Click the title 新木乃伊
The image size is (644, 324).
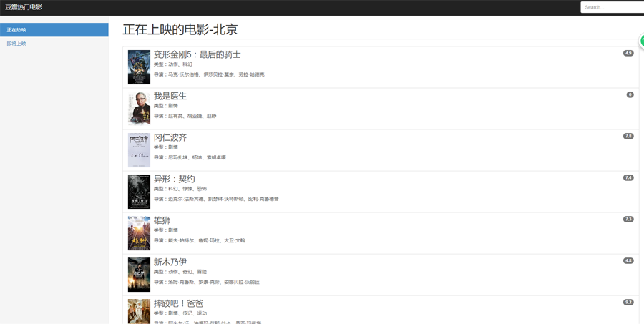coord(170,262)
